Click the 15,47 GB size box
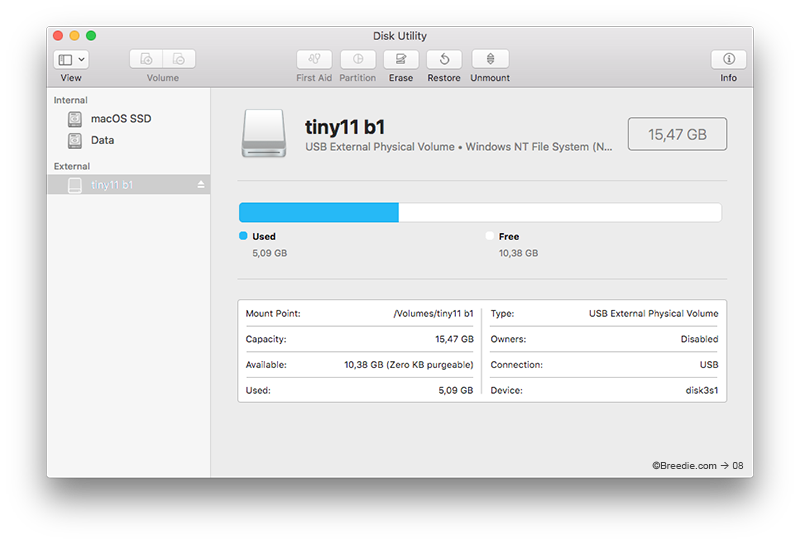This screenshot has height=544, width=800. point(677,134)
